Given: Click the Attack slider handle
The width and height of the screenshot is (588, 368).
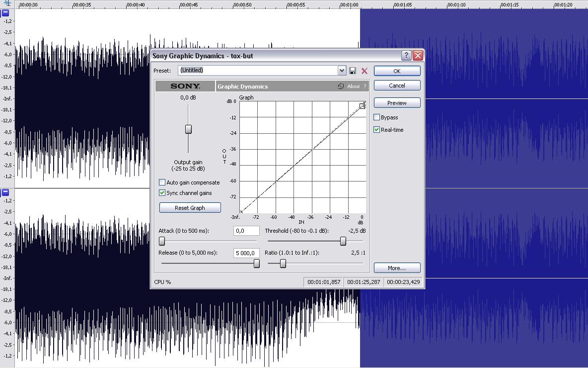Looking at the screenshot, I should coord(162,241).
